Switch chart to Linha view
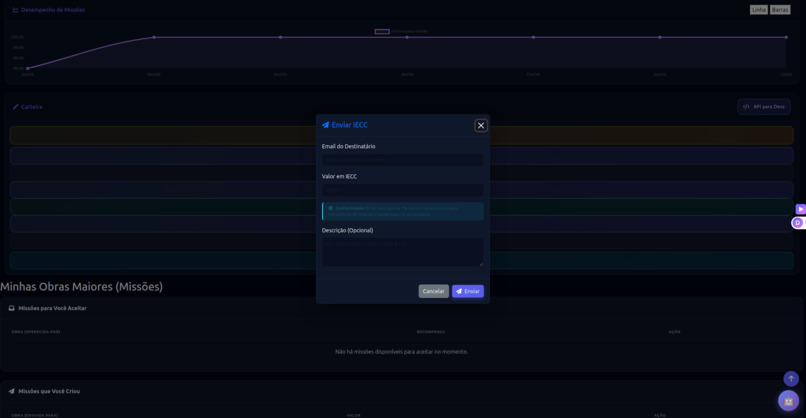806x418 pixels. (x=759, y=10)
